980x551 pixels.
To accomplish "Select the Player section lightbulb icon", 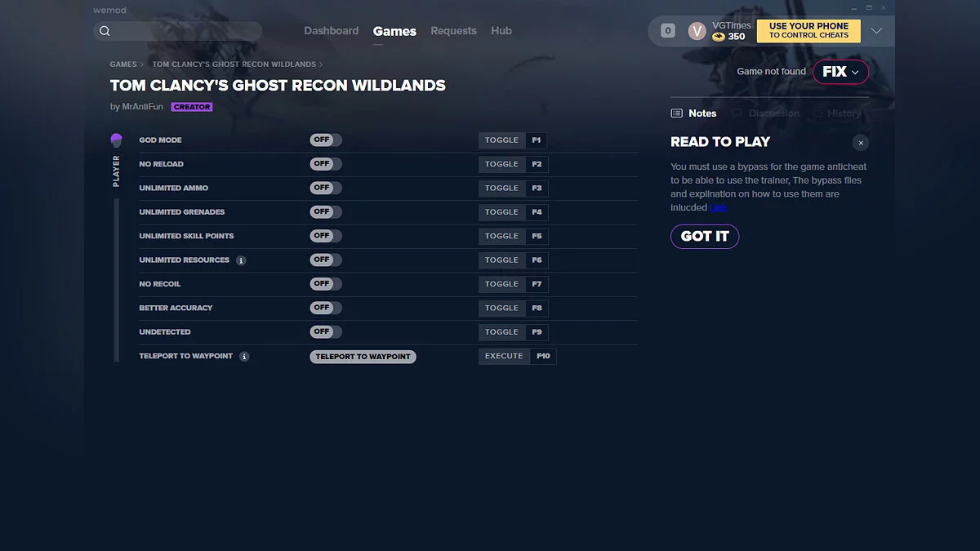I will coord(116,140).
